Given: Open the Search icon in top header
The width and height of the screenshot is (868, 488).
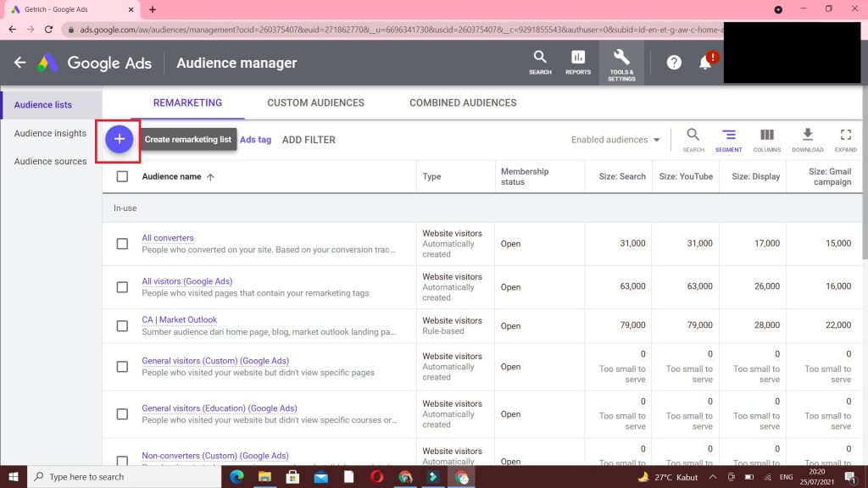Looking at the screenshot, I should pyautogui.click(x=540, y=62).
